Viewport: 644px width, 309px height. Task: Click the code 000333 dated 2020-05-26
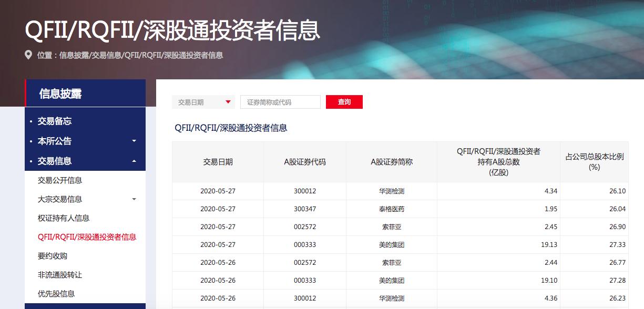(x=305, y=281)
